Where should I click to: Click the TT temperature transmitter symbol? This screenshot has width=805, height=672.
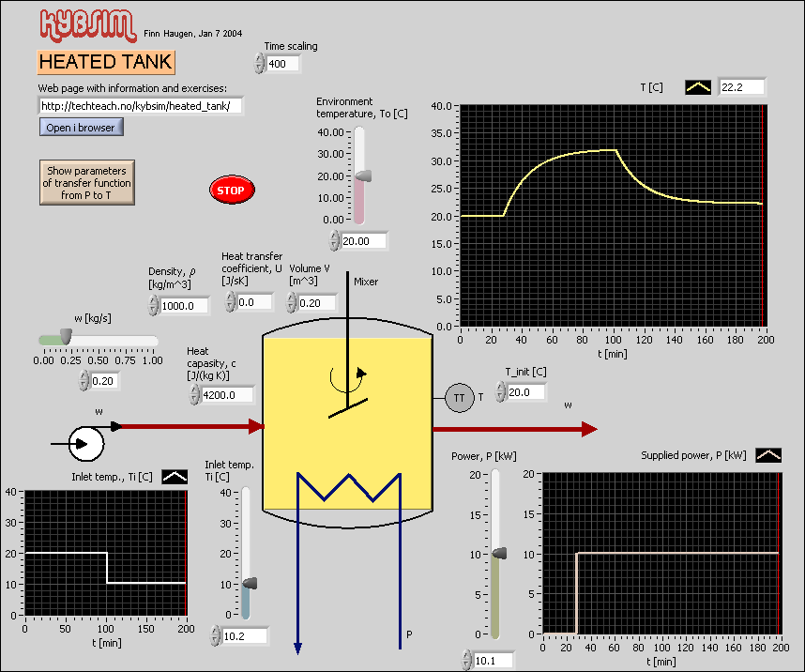[x=459, y=398]
